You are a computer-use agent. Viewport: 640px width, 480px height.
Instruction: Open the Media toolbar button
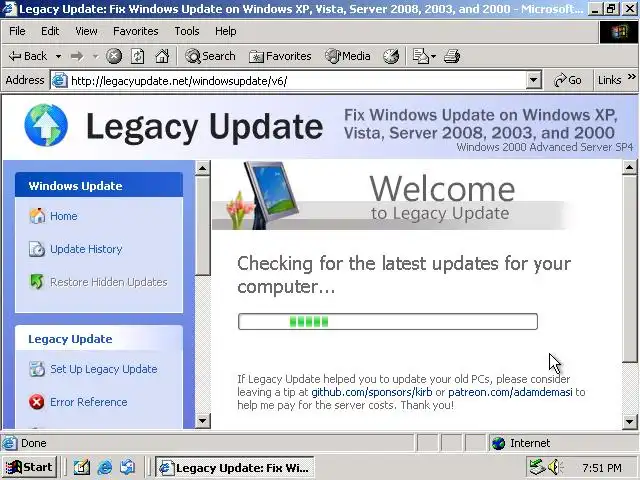348,56
